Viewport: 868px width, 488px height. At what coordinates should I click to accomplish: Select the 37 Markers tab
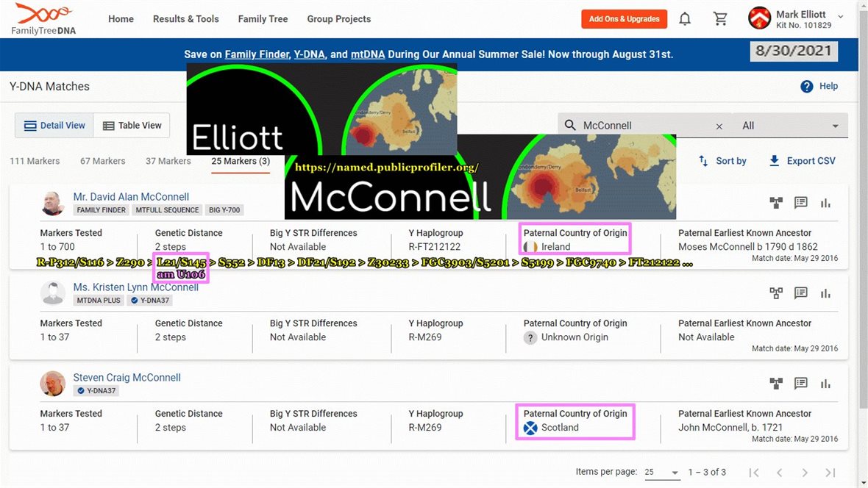pos(168,161)
